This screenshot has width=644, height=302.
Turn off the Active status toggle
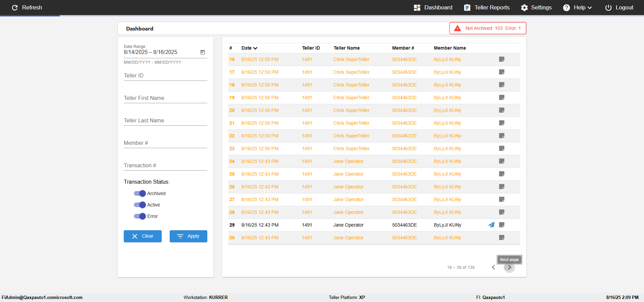pos(140,205)
